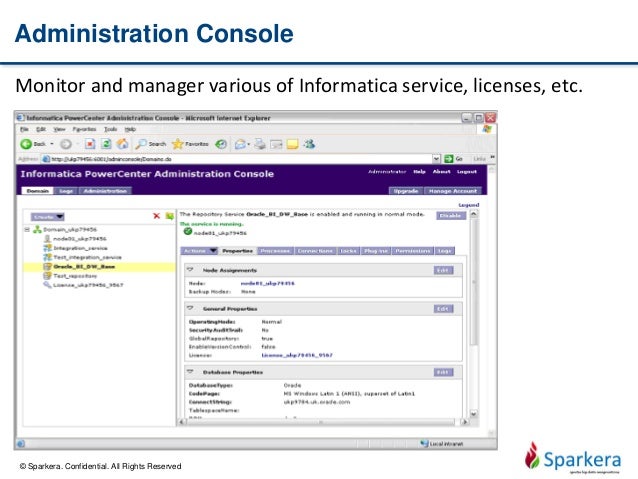This screenshot has height=479, width=638.
Task: Open the Create dropdown in the navigator
Action: (48, 217)
